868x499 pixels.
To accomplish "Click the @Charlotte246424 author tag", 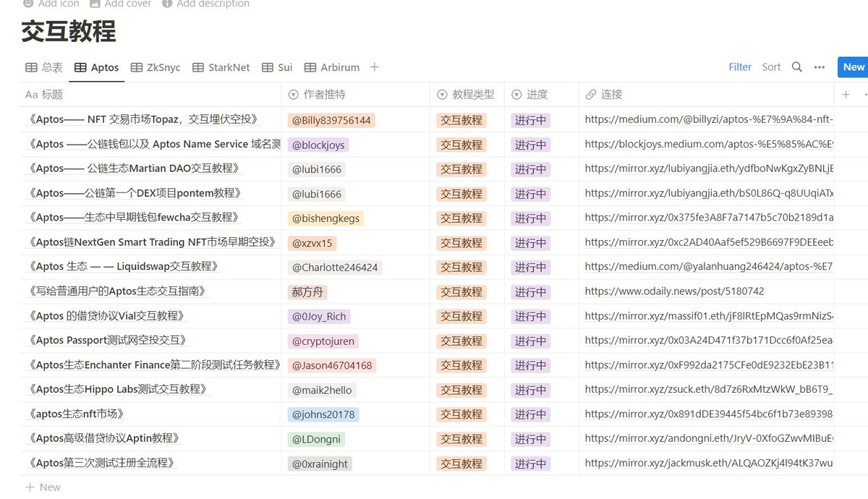I will (x=335, y=268).
